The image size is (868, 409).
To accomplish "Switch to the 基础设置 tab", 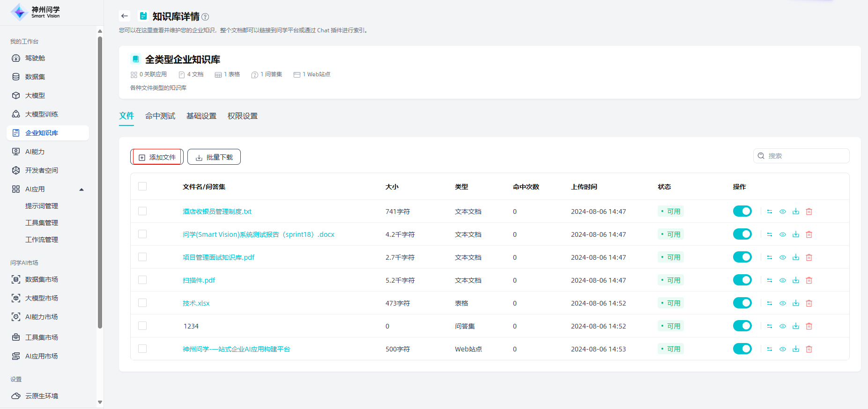I will tap(201, 116).
